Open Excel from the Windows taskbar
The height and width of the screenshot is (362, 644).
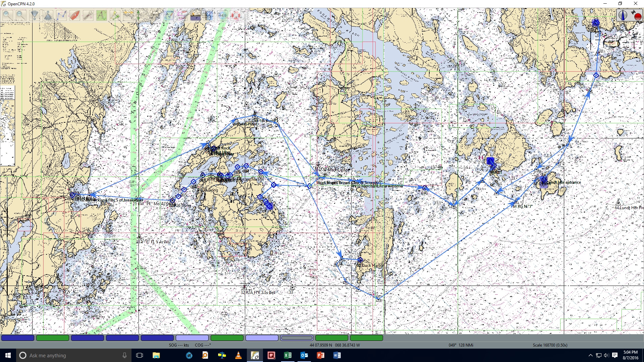(288, 355)
